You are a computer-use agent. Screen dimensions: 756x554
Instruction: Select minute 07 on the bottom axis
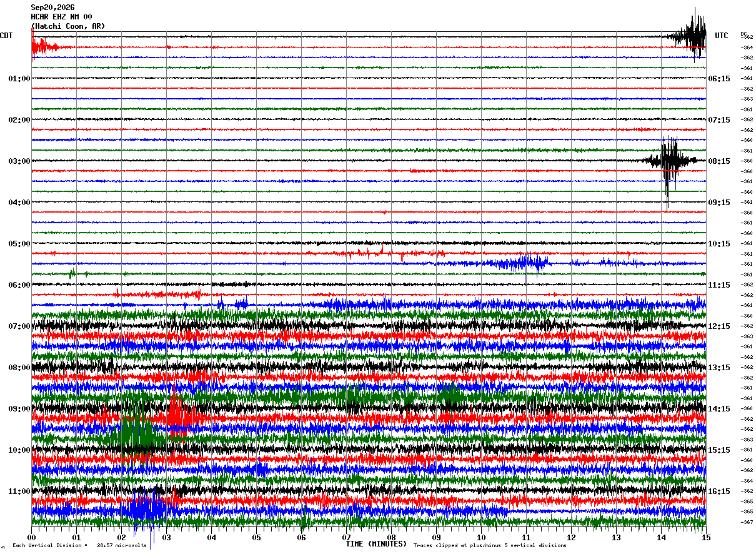(x=347, y=537)
